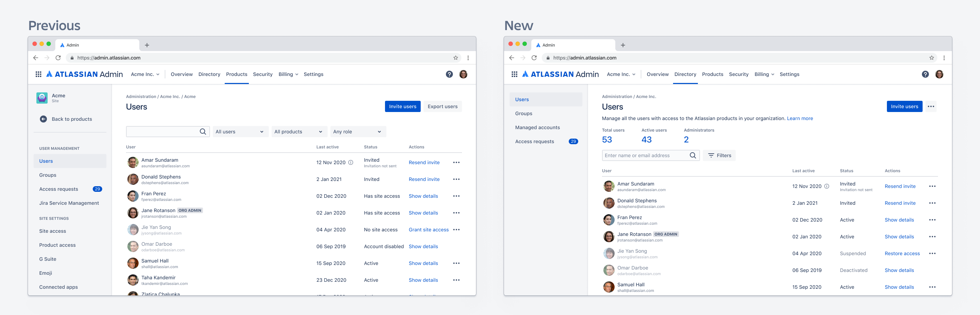The width and height of the screenshot is (980, 315).
Task: Click the Invite users button
Action: point(904,106)
